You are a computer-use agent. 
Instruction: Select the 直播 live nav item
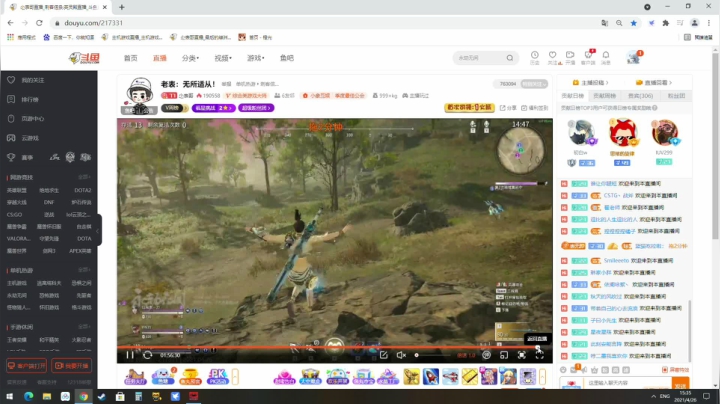[160, 58]
